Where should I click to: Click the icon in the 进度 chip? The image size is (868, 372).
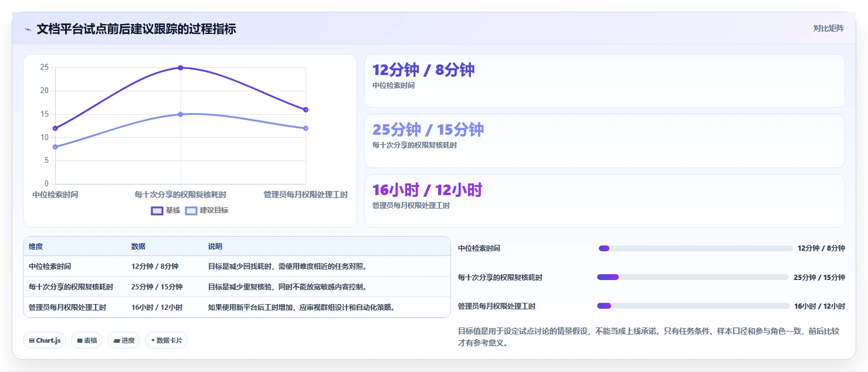117,340
